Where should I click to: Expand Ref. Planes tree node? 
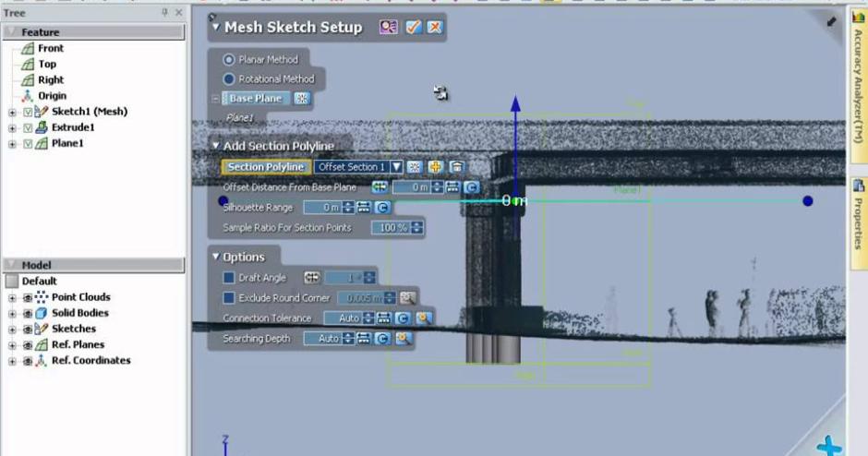pyautogui.click(x=12, y=345)
